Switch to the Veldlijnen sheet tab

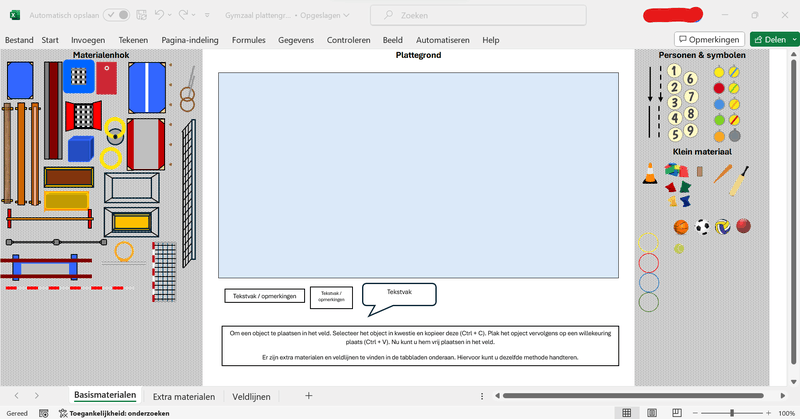tap(251, 397)
